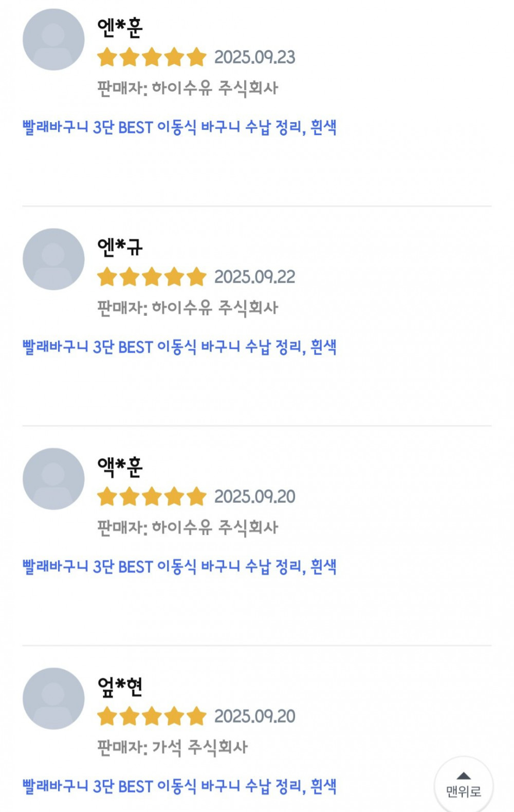Open the 빨래바구니 product link in 엔*훈's review

click(x=179, y=127)
